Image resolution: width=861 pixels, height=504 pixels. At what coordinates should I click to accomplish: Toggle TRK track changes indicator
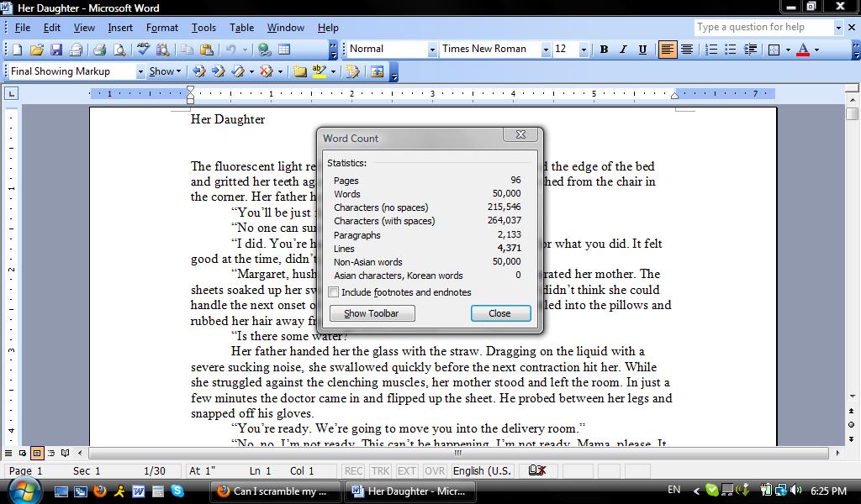tap(380, 470)
